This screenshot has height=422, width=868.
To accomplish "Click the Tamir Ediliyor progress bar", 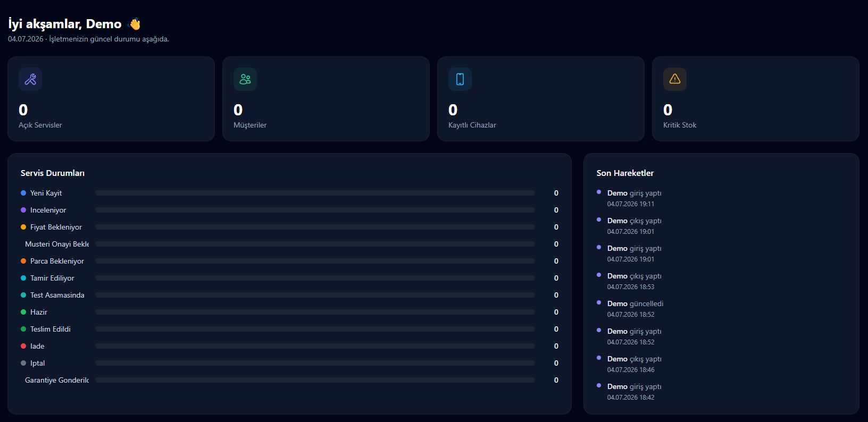I will 315,278.
